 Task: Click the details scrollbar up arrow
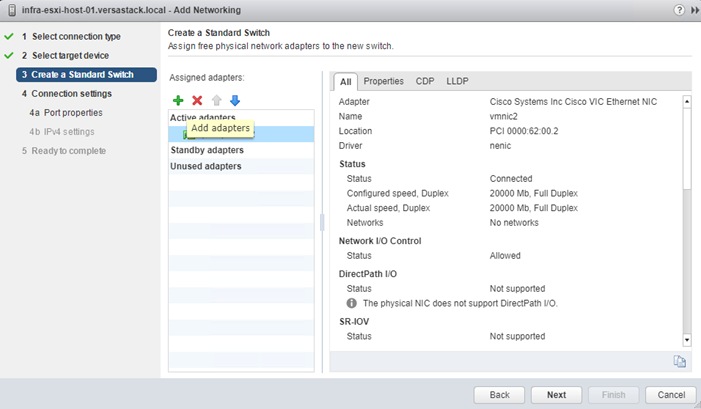pyautogui.click(x=687, y=101)
